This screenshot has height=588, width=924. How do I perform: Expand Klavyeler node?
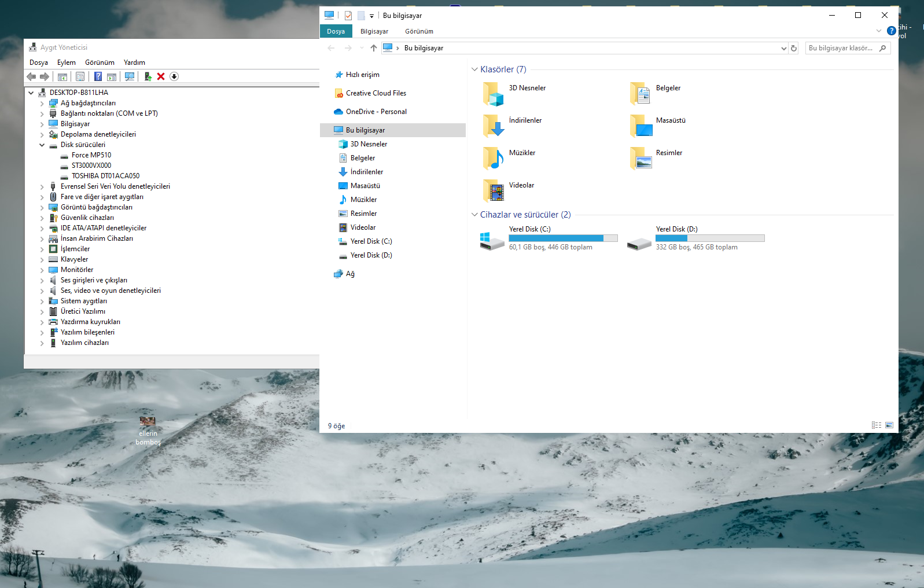click(42, 260)
